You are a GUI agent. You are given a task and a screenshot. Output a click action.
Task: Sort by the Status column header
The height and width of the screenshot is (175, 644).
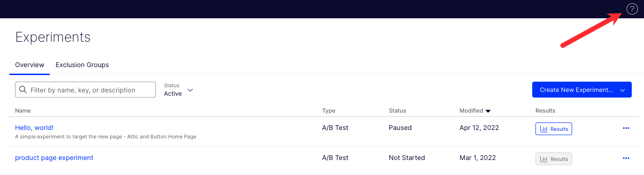[x=397, y=111]
